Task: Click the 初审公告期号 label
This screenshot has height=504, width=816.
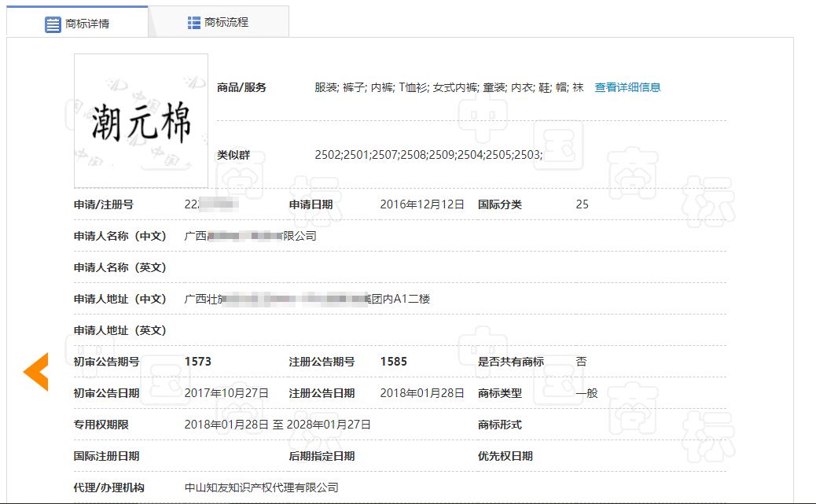Action: tap(106, 362)
